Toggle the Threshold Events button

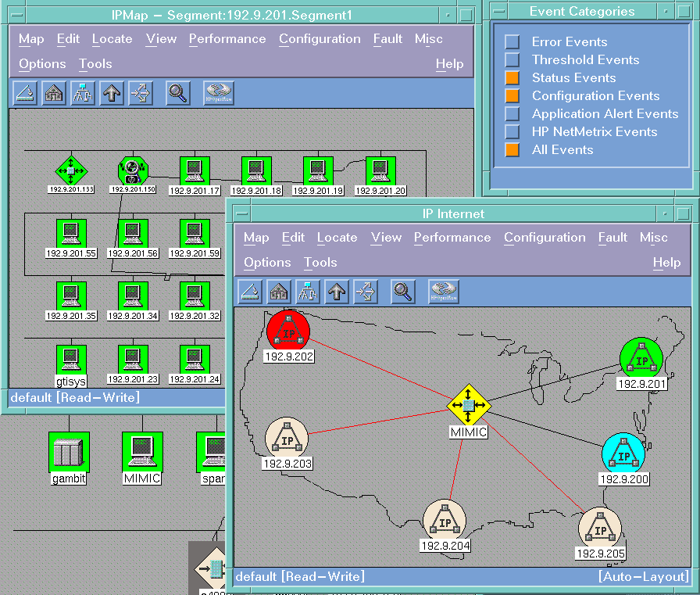click(x=512, y=60)
